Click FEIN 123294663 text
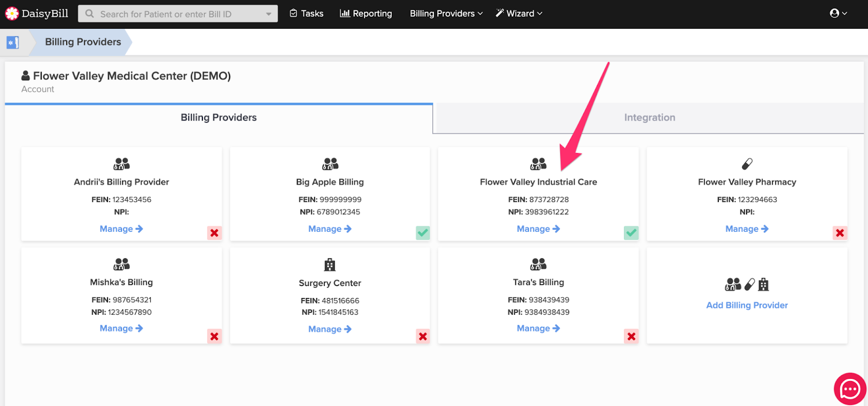This screenshot has width=868, height=406. (x=747, y=200)
